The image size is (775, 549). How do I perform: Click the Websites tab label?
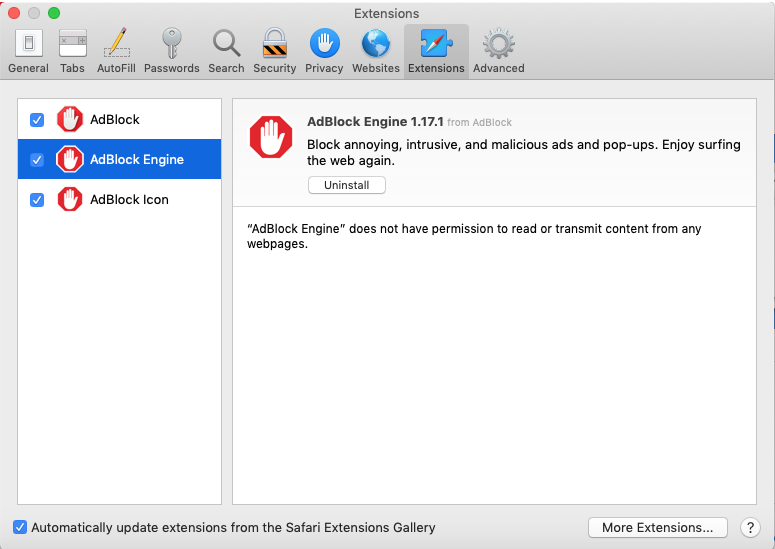[x=376, y=68]
